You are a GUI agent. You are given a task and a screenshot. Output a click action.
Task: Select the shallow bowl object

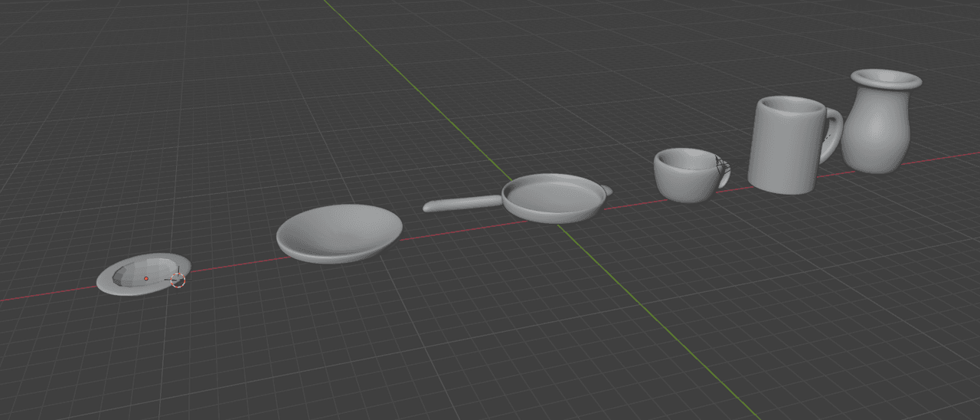pyautogui.click(x=339, y=233)
